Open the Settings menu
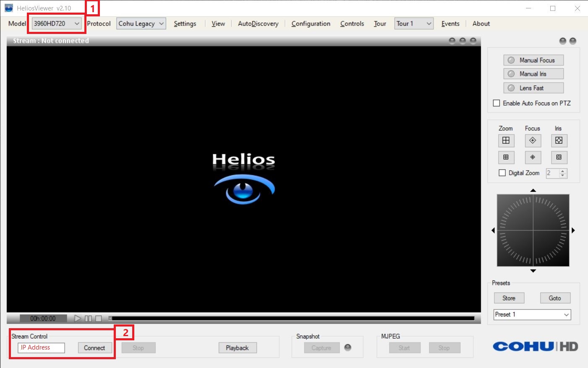588x368 pixels. click(x=185, y=23)
